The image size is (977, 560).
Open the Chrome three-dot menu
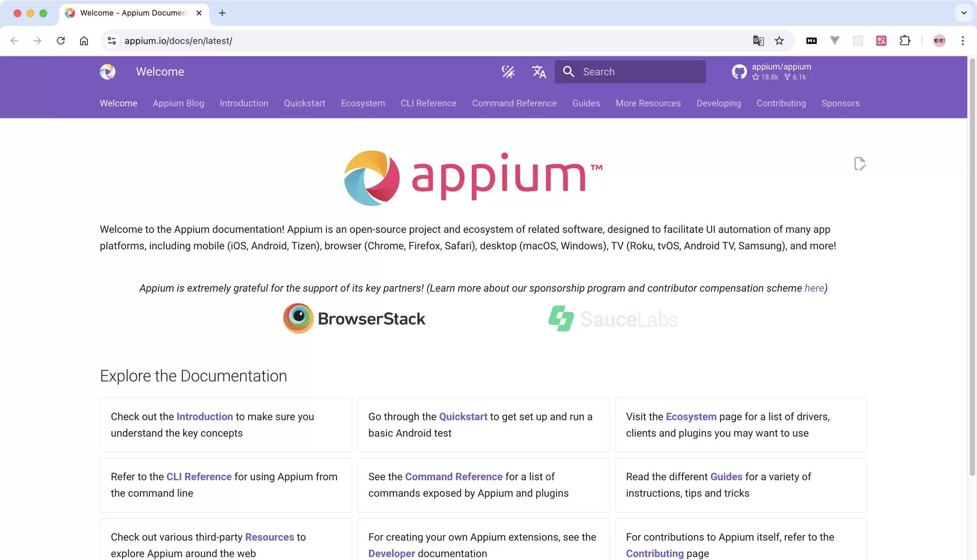962,41
